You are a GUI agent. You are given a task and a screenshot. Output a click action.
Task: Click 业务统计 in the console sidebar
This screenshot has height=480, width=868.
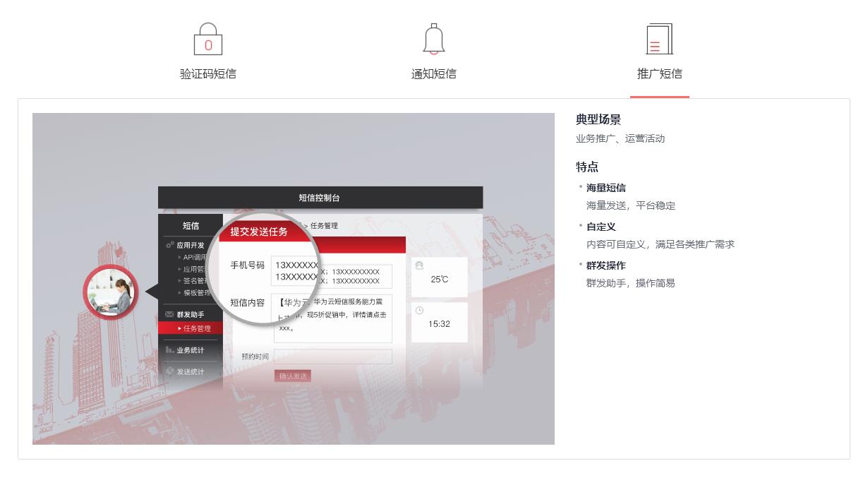[x=190, y=350]
